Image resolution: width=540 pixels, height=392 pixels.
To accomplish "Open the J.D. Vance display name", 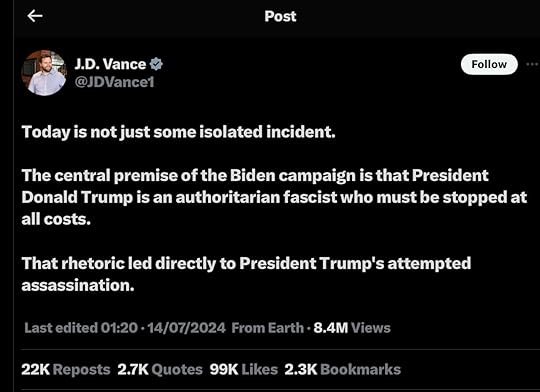I will pyautogui.click(x=110, y=64).
